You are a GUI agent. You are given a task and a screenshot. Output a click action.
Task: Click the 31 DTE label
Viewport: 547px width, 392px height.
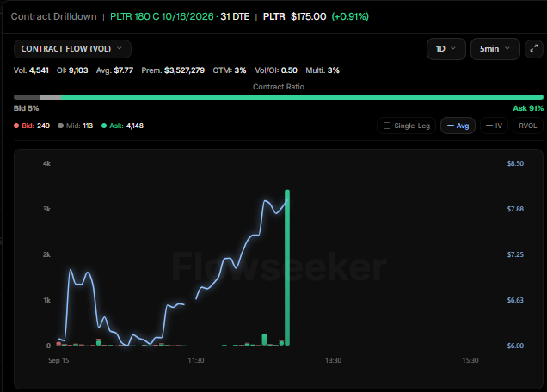[235, 16]
